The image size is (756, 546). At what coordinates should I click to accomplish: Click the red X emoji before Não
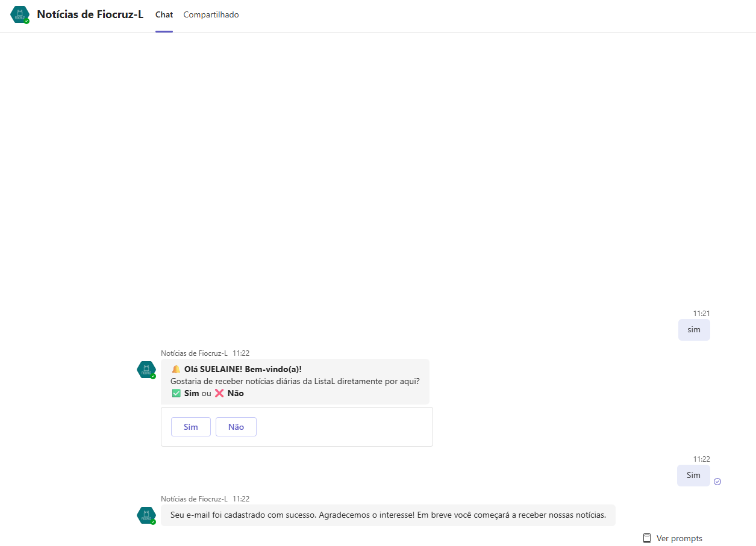coord(219,393)
